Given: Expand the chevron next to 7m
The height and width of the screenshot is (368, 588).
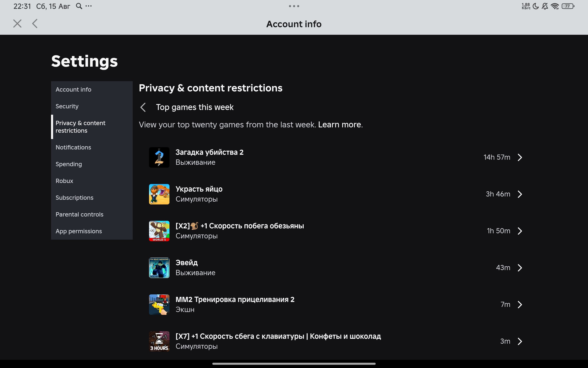Looking at the screenshot, I should click(520, 305).
